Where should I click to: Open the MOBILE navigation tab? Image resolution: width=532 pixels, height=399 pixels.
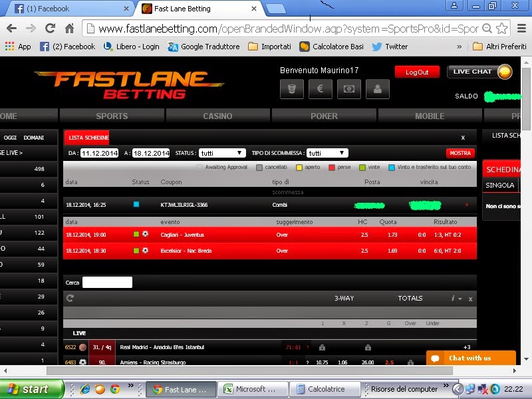pyautogui.click(x=430, y=116)
